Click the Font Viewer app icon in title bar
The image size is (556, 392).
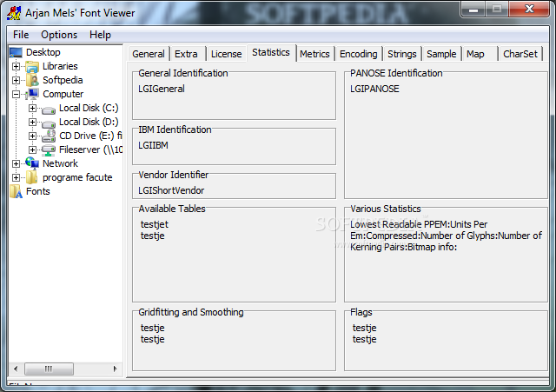pos(14,13)
